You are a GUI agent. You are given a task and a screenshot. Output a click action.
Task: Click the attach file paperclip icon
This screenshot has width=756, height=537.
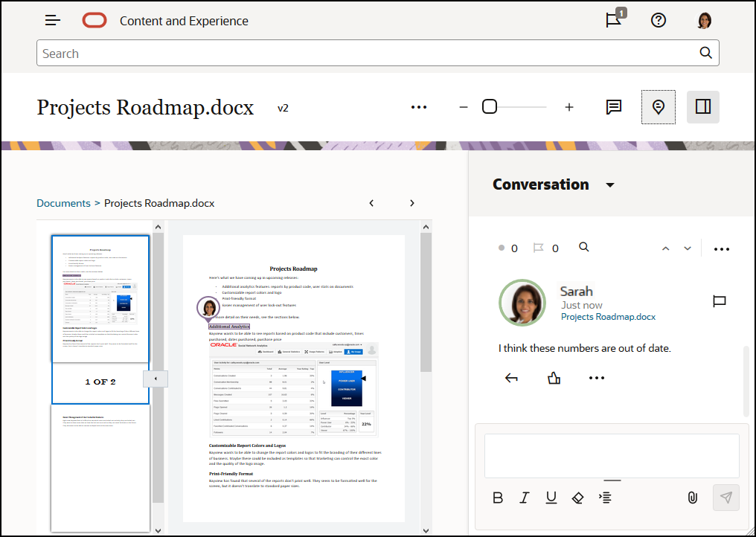pyautogui.click(x=692, y=498)
